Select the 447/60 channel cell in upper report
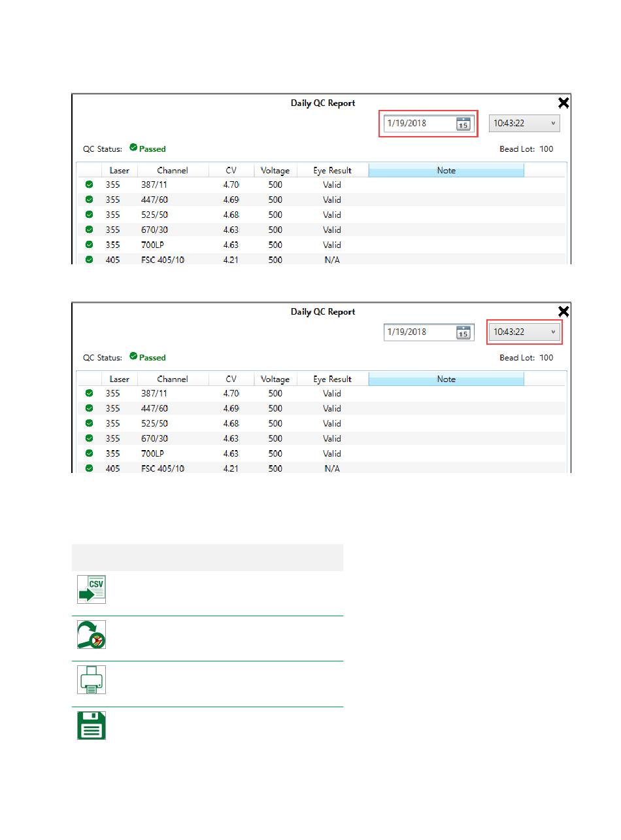The image size is (621, 840). point(155,200)
